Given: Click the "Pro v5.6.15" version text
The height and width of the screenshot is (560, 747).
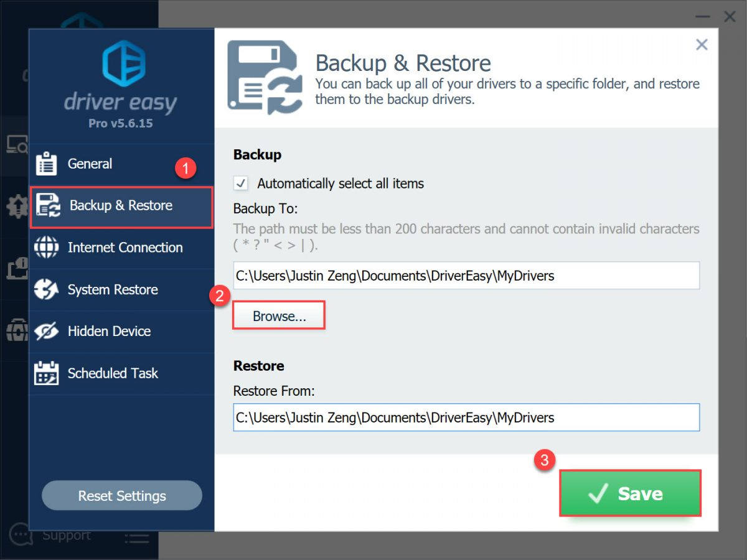Looking at the screenshot, I should [x=120, y=123].
